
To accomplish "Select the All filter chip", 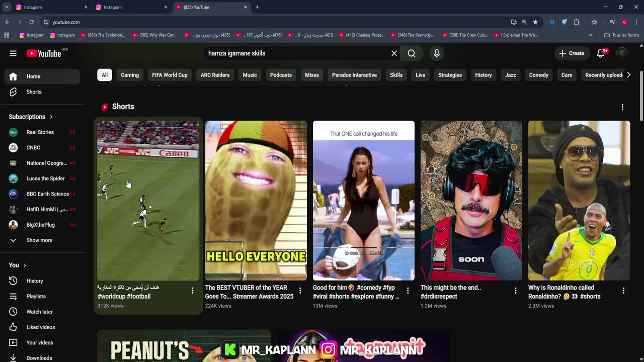I will [x=105, y=75].
